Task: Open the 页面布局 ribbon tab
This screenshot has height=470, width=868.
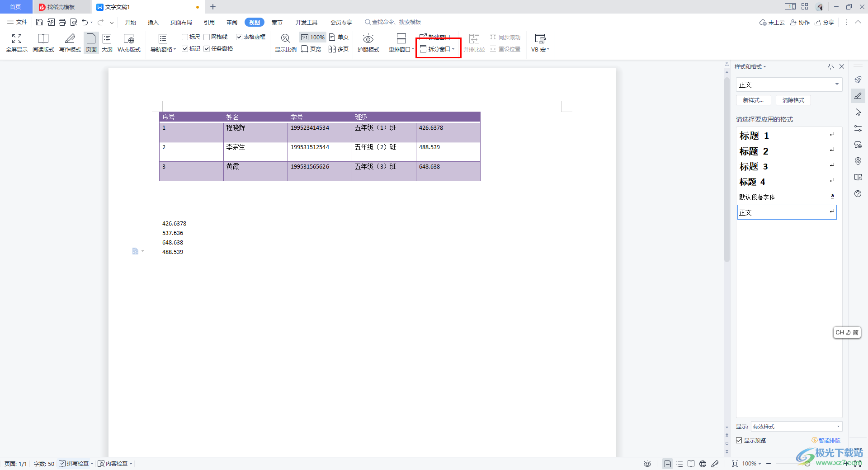Action: click(x=181, y=22)
